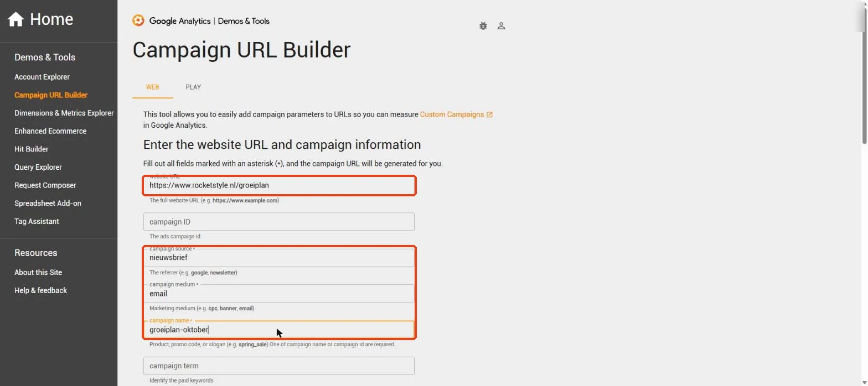868x386 pixels.
Task: Switch to the WEB tab
Action: [x=153, y=87]
